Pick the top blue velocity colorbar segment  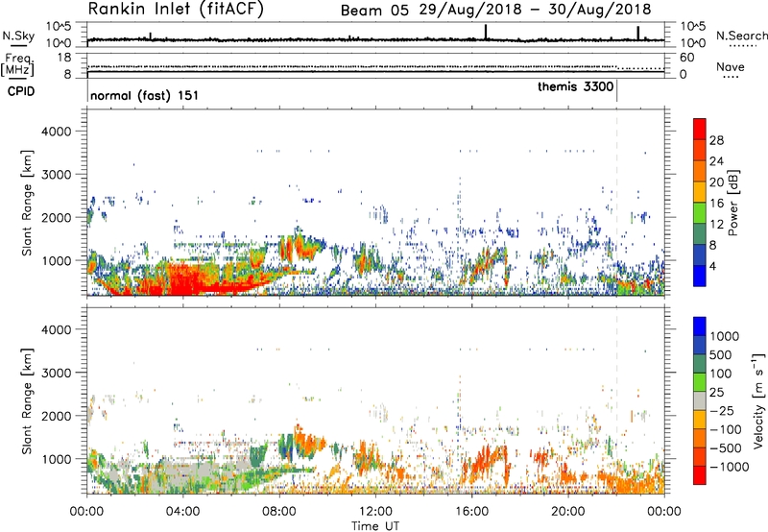pos(700,326)
